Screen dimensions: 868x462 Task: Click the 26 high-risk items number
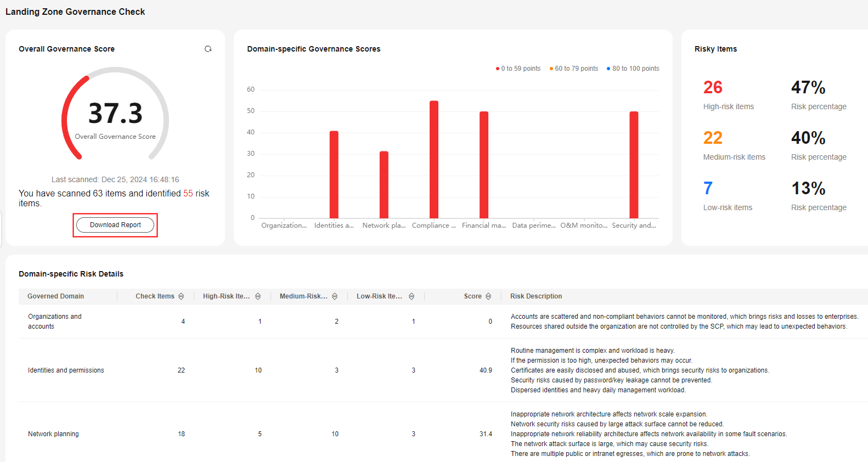point(713,87)
